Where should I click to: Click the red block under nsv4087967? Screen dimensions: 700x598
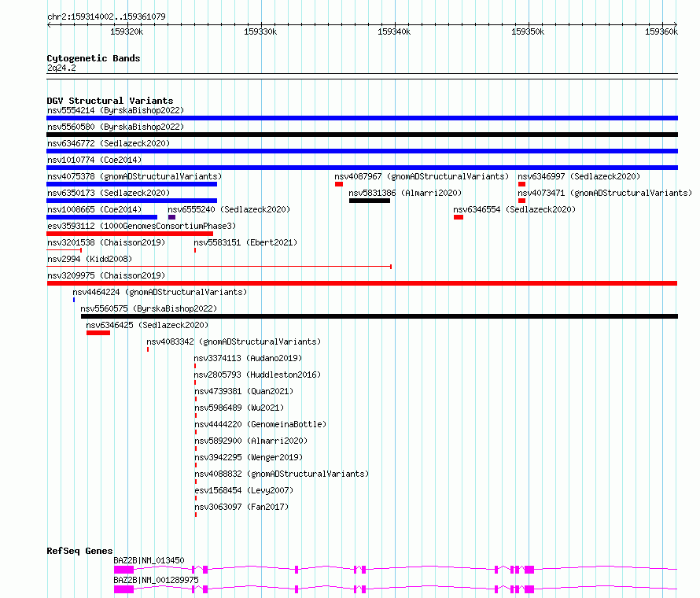pos(339,184)
